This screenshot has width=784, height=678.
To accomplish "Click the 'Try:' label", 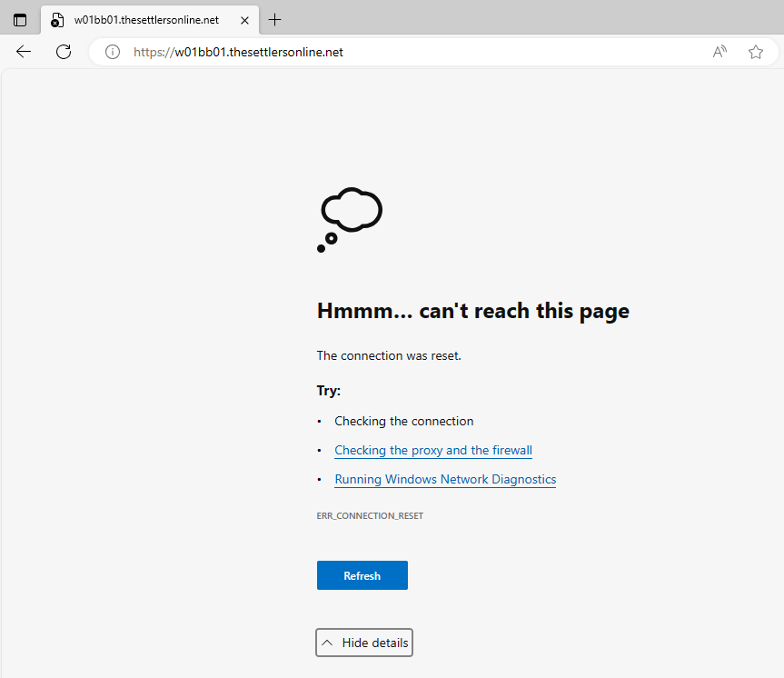I will [x=329, y=390].
